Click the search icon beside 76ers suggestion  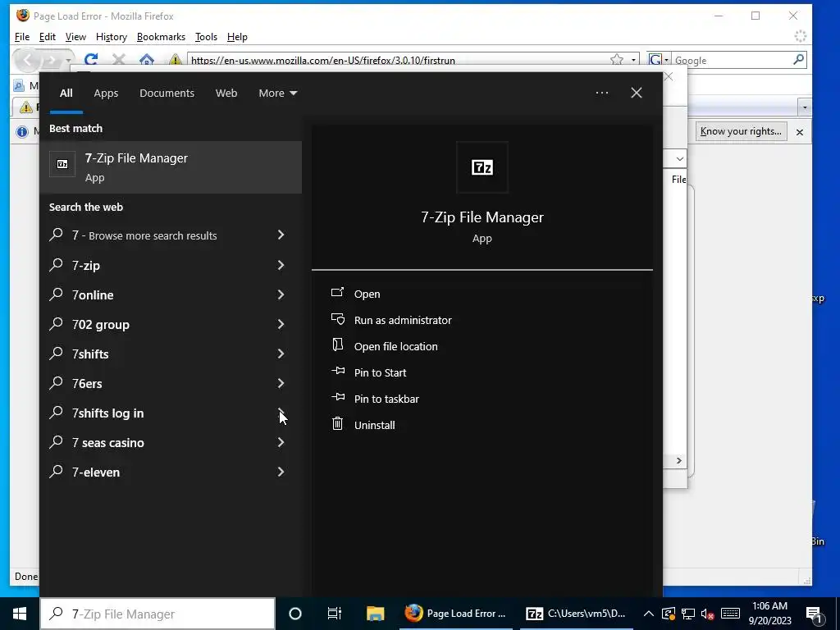(x=57, y=382)
